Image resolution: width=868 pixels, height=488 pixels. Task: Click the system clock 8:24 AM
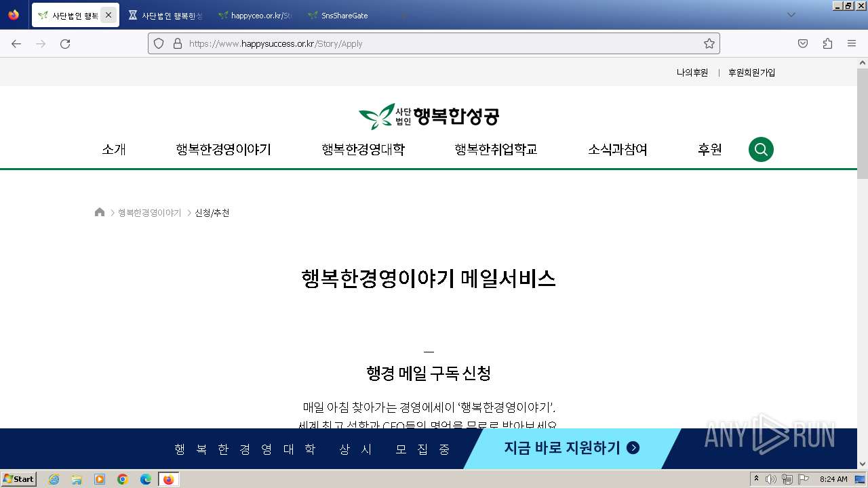(833, 479)
